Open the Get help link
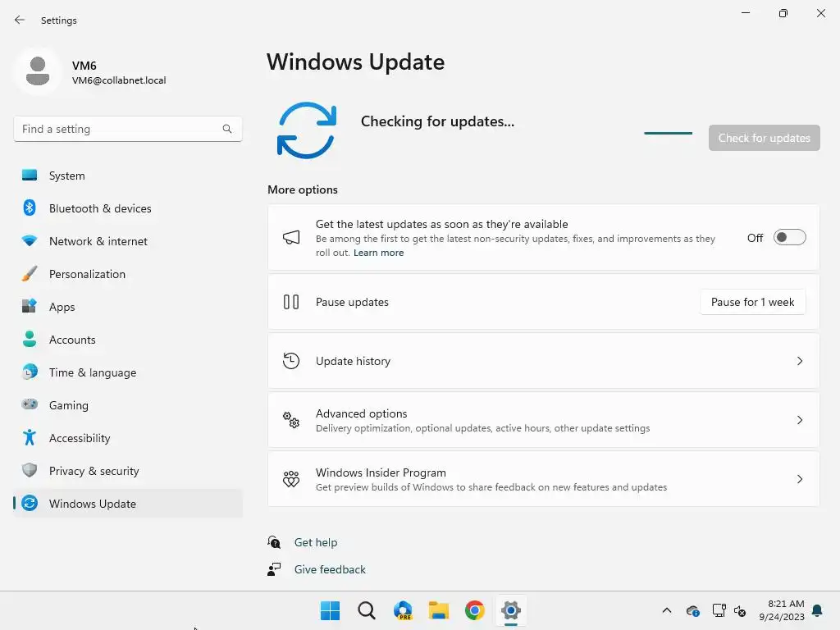 click(x=316, y=542)
